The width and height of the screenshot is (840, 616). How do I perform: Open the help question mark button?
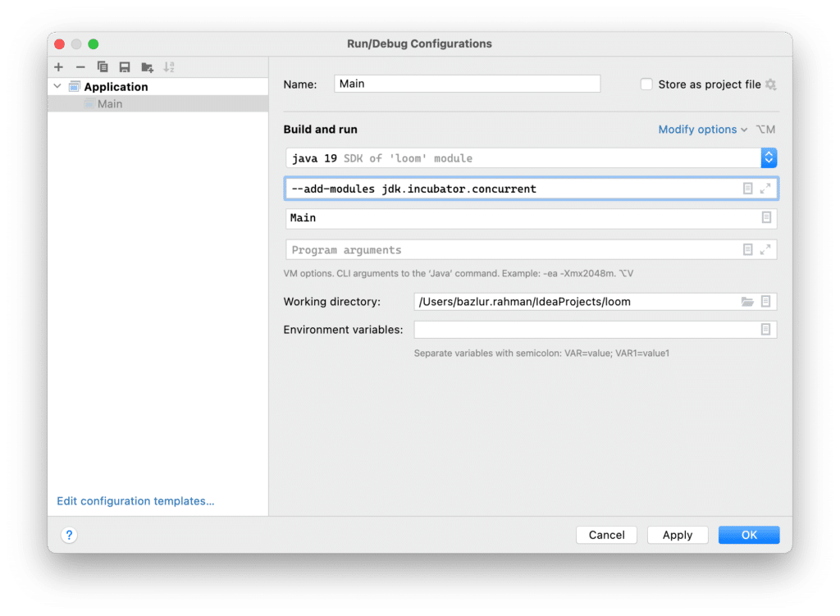[69, 535]
